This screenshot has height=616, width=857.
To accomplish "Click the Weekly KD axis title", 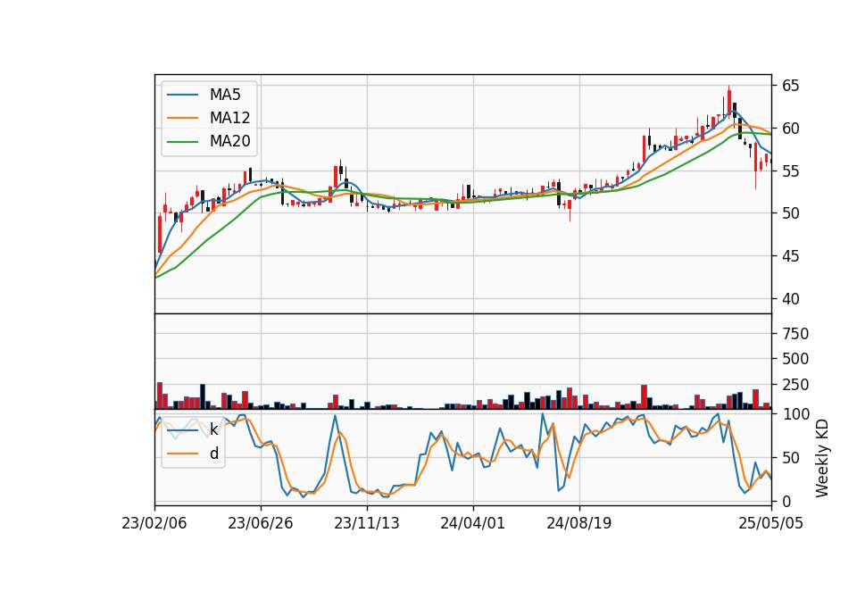I will (822, 458).
